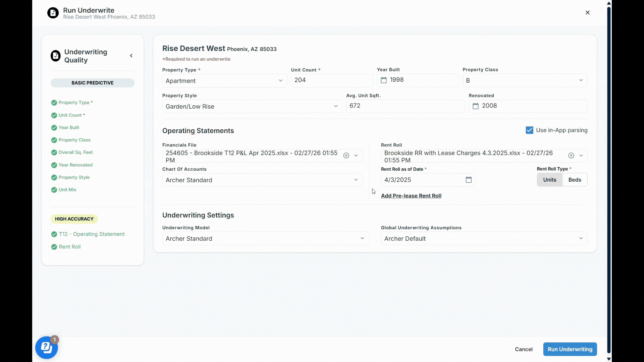
Task: Click the Unit Count input field
Action: (x=331, y=80)
